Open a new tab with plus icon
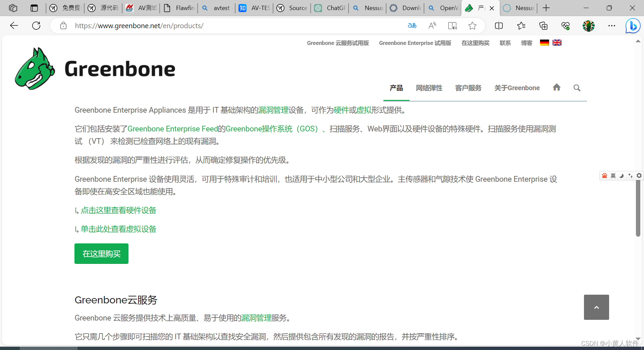Viewport: 644px width, 350px height. tap(546, 8)
